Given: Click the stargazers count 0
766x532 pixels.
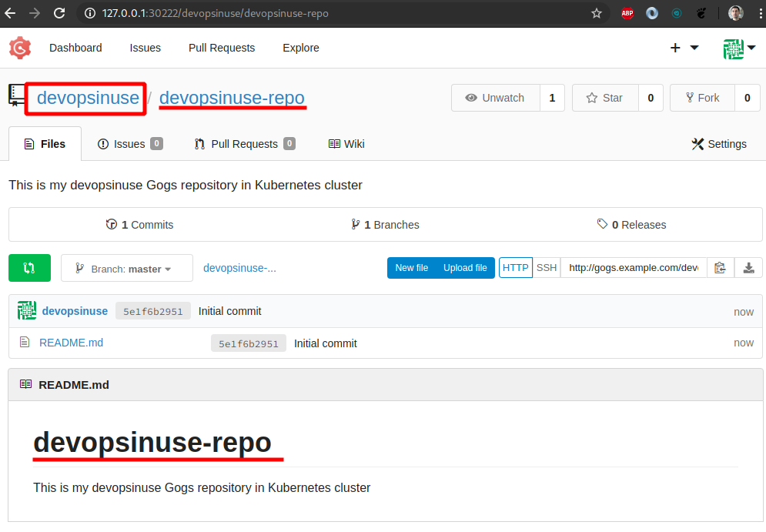Looking at the screenshot, I should point(651,98).
